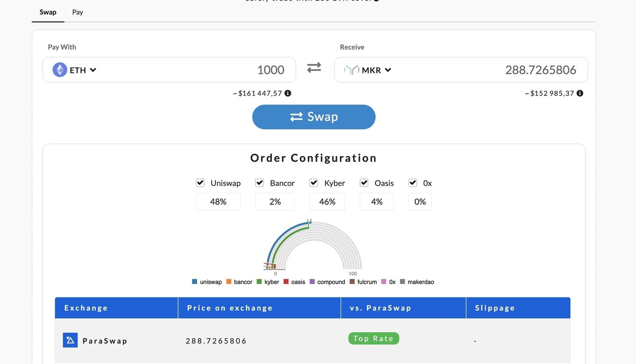Click the kyber green legend swatch
Viewport: 636px width, 364px height.
pos(259,282)
